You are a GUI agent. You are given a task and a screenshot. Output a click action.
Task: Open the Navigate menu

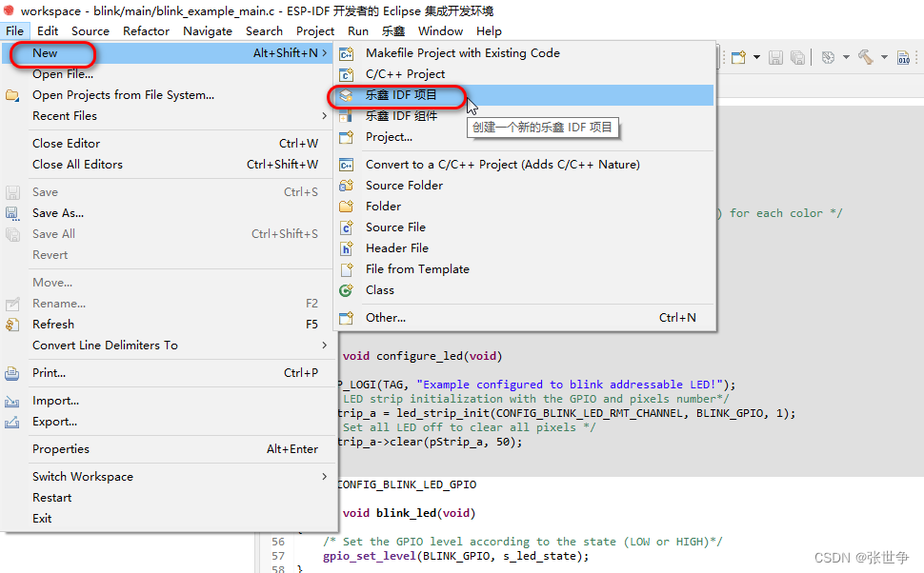pyautogui.click(x=208, y=31)
